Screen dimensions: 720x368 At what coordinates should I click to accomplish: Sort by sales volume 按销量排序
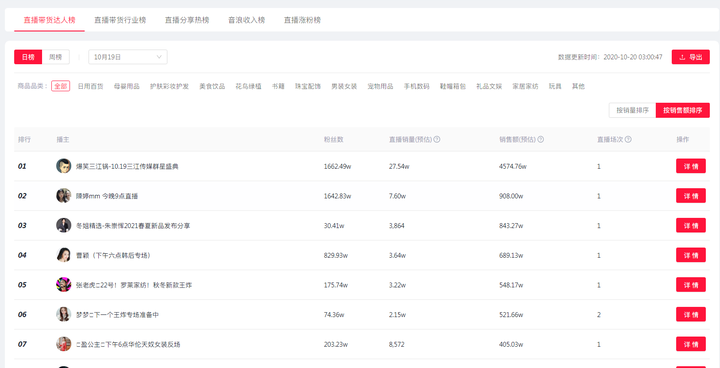[632, 110]
